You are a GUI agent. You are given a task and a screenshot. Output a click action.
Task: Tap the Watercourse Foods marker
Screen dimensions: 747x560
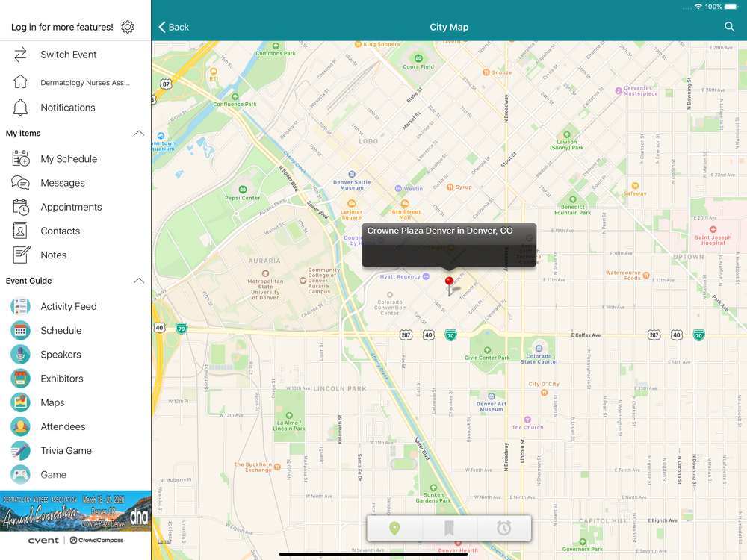(646, 276)
